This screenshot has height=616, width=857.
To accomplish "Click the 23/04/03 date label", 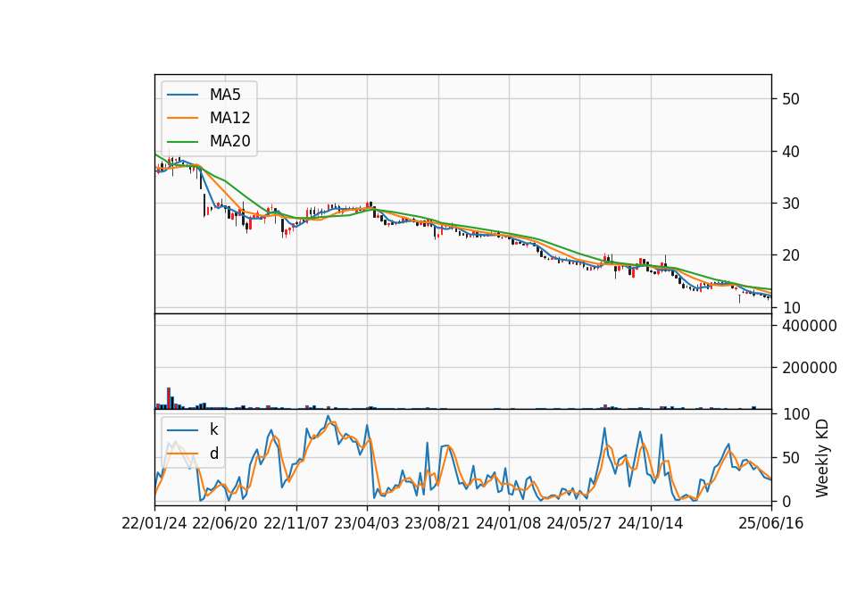I will tap(366, 523).
